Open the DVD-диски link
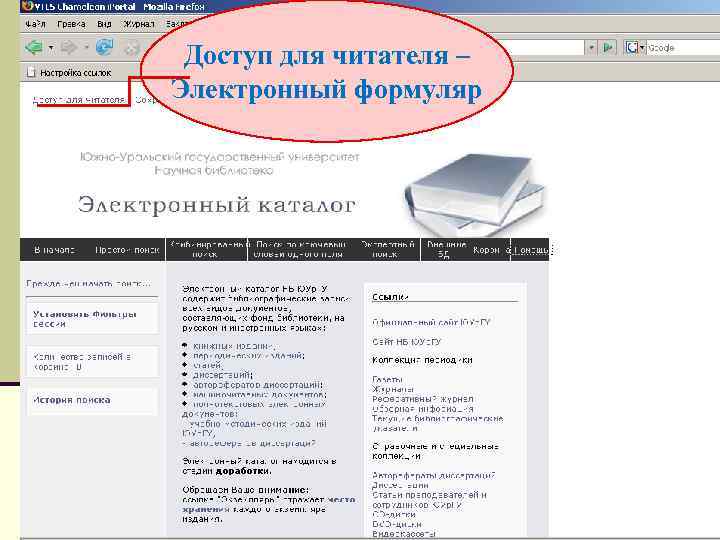The width and height of the screenshot is (720, 540). coord(397,524)
